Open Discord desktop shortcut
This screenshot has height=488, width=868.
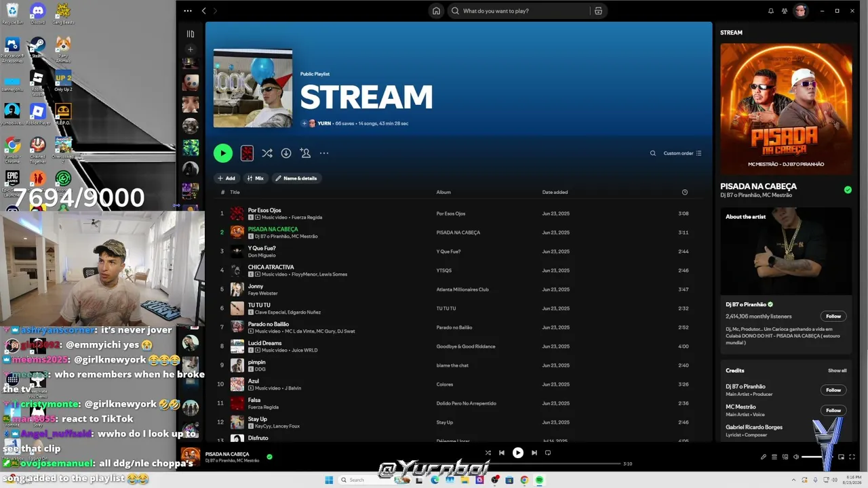[x=38, y=14]
